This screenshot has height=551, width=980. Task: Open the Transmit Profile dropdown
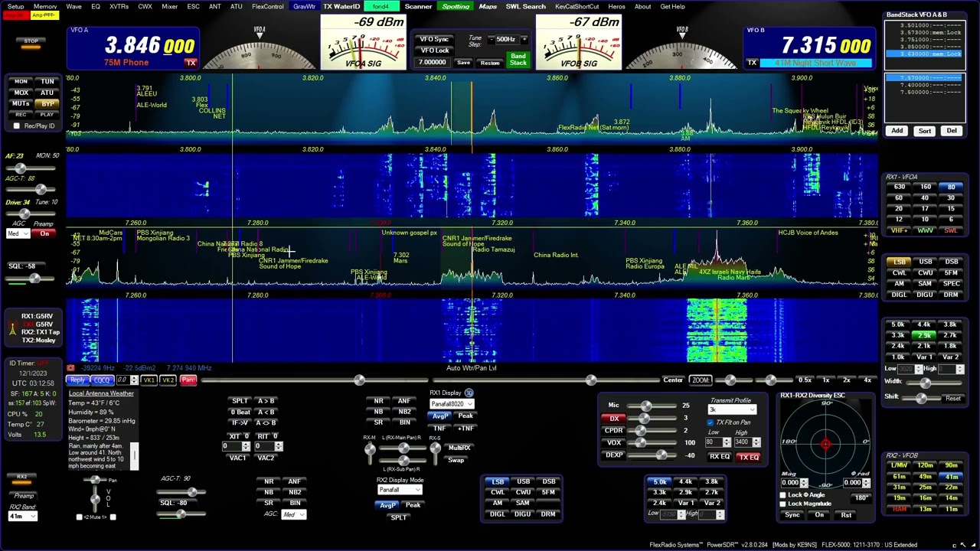pyautogui.click(x=731, y=410)
